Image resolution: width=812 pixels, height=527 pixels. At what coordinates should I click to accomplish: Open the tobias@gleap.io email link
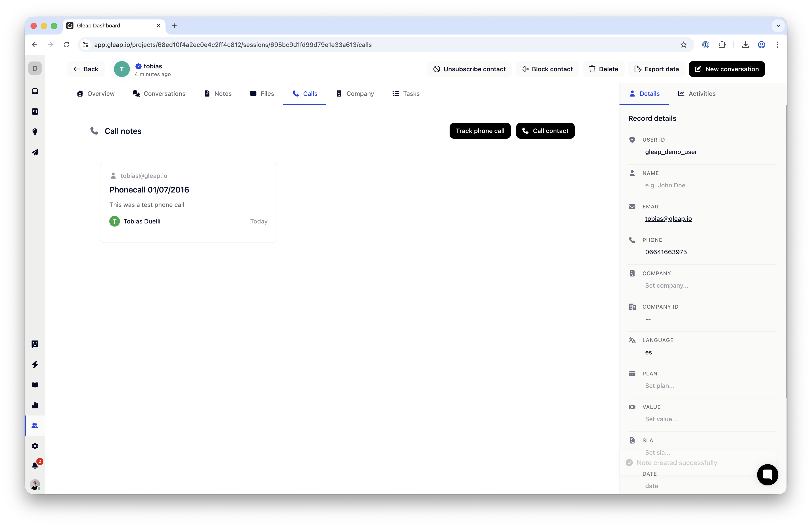668,219
